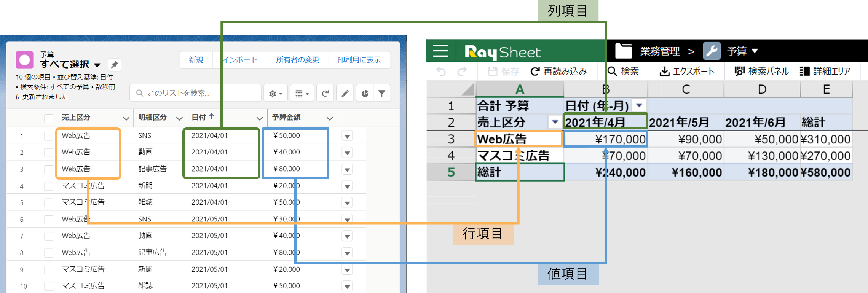
Task: Check the checkbox for row 4
Action: pos(49,186)
